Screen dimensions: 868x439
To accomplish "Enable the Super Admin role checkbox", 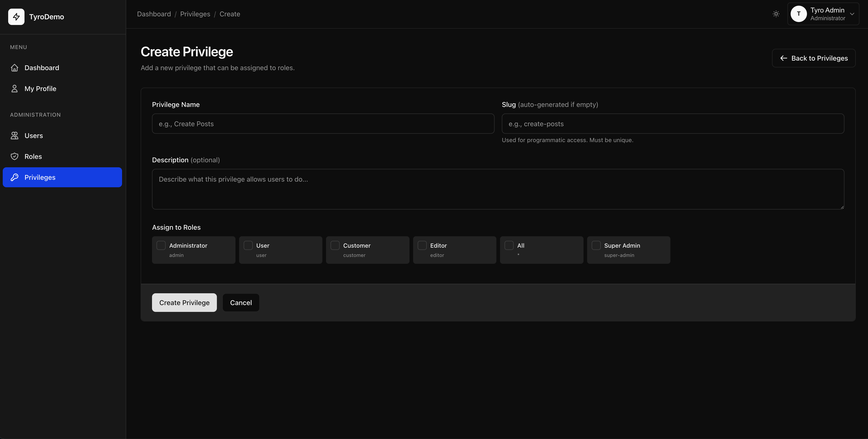I will [x=596, y=245].
